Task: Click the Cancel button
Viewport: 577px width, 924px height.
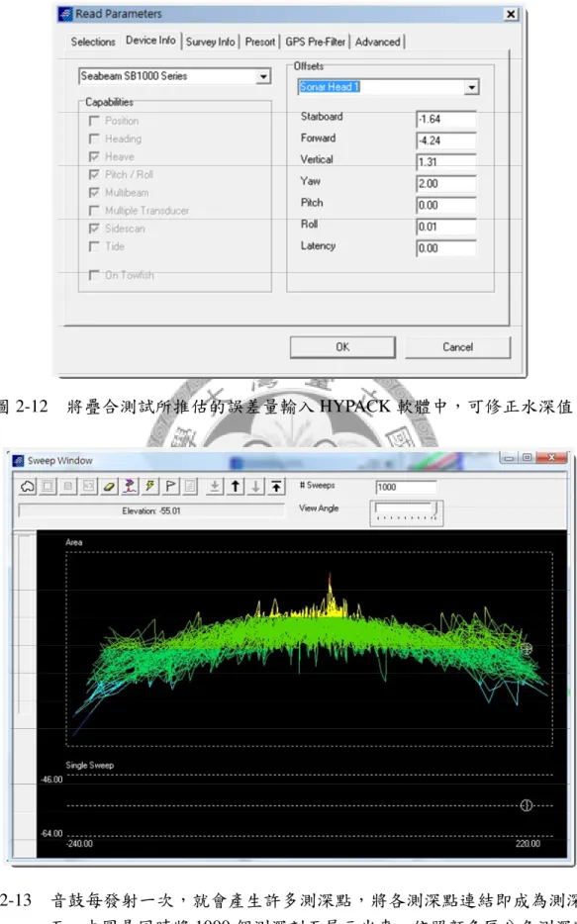Action: point(457,347)
